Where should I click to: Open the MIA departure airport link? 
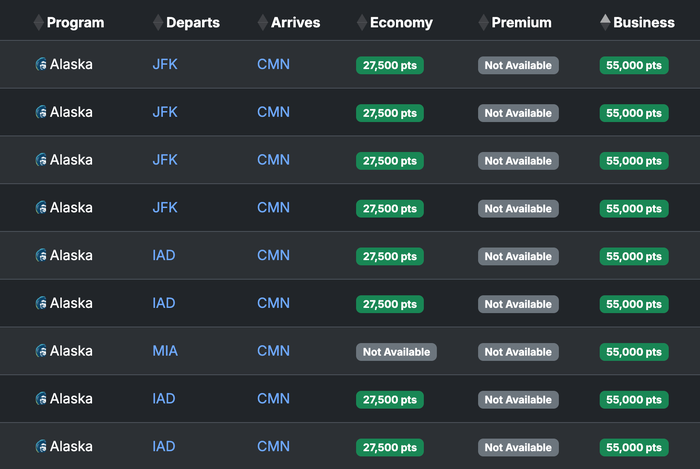click(x=165, y=351)
